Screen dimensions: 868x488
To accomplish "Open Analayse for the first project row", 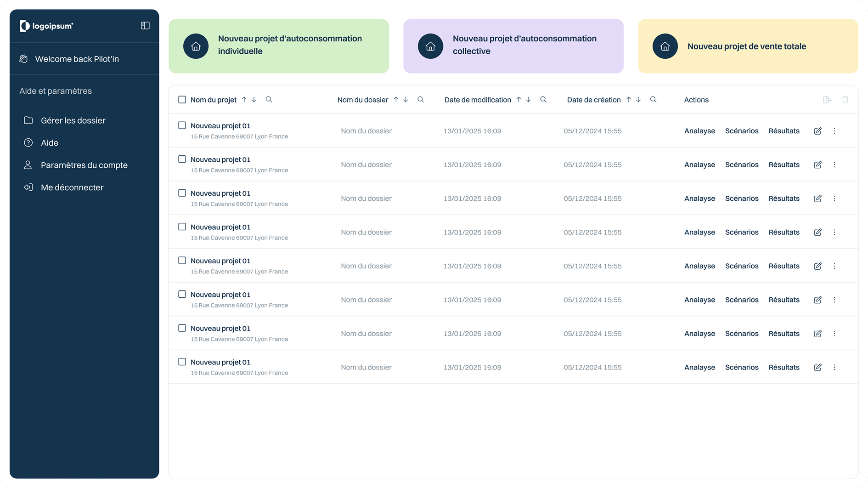I will pos(699,131).
